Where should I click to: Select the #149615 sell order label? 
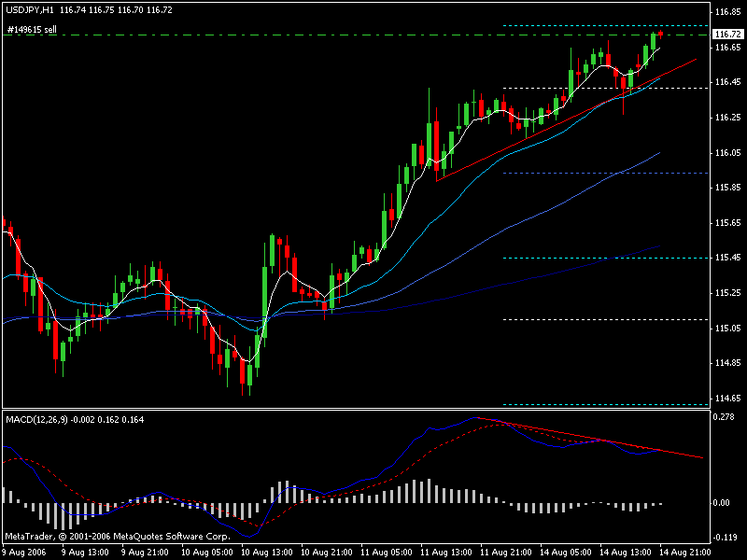pyautogui.click(x=32, y=30)
